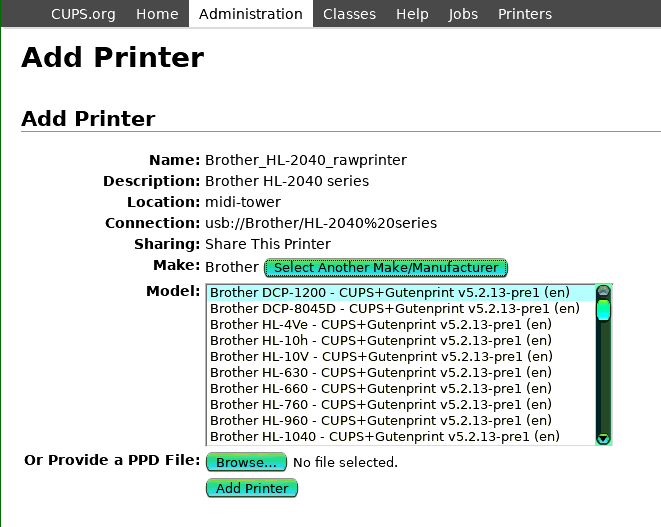The height and width of the screenshot is (527, 661).
Task: Go to the Home tab
Action: (157, 14)
